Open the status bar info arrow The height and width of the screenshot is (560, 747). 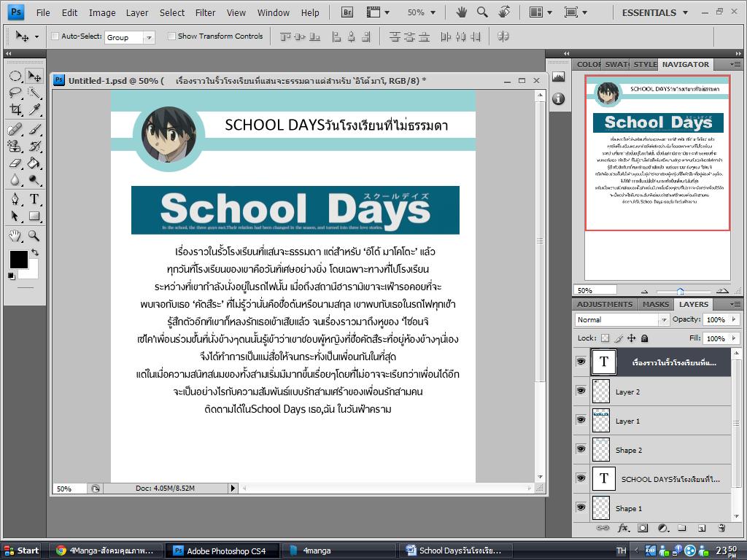pyautogui.click(x=233, y=488)
